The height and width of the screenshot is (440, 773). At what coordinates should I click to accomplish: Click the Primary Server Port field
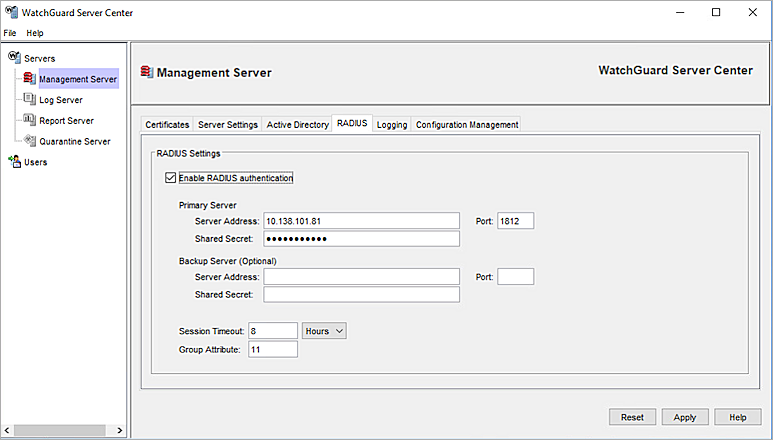tap(515, 221)
